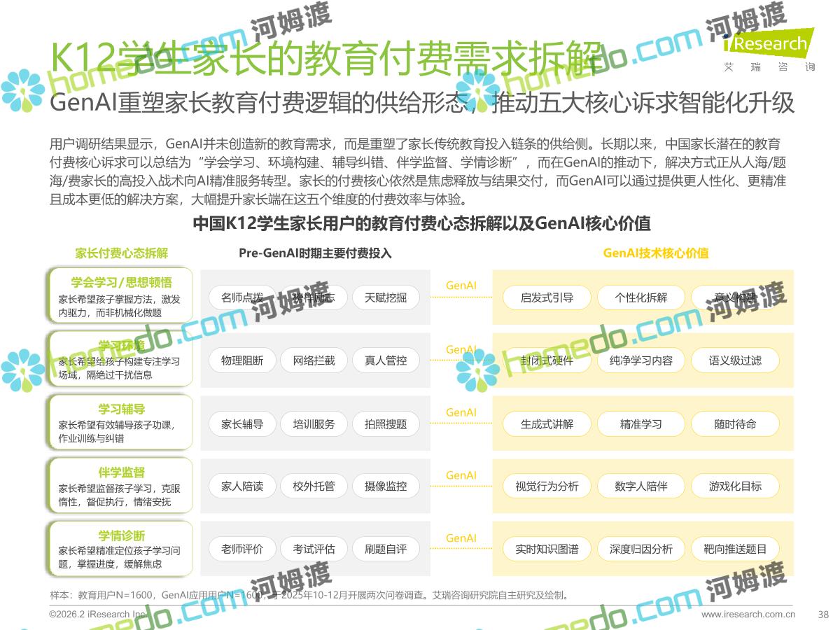Select the 语义级过滤 pill

[734, 360]
